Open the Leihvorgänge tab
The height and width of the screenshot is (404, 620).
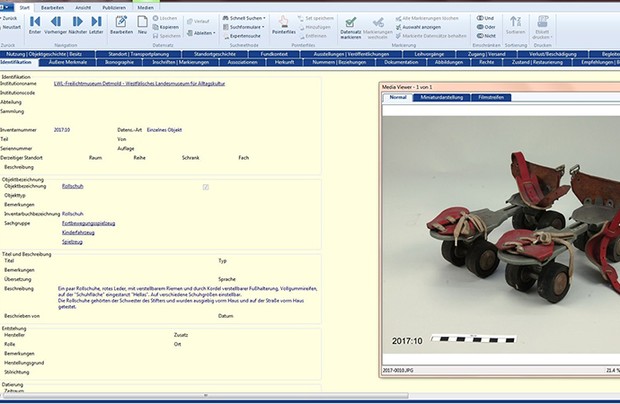[429, 54]
